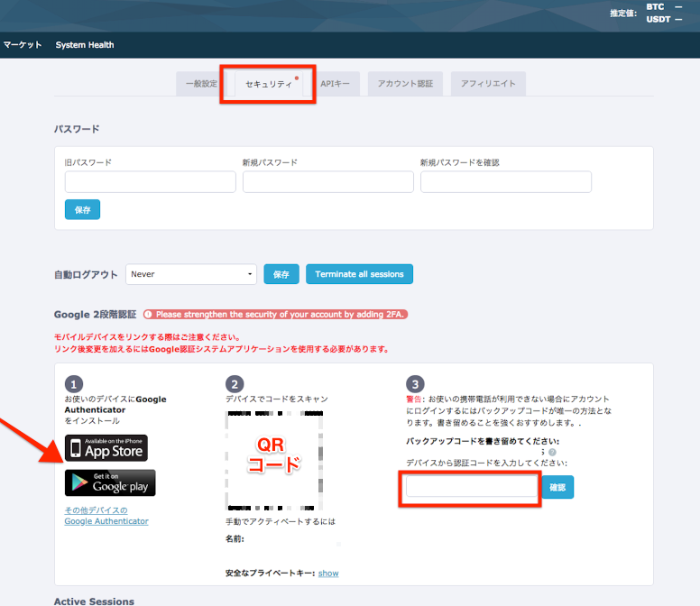Click the 新規パスワード input field

tap(328, 181)
